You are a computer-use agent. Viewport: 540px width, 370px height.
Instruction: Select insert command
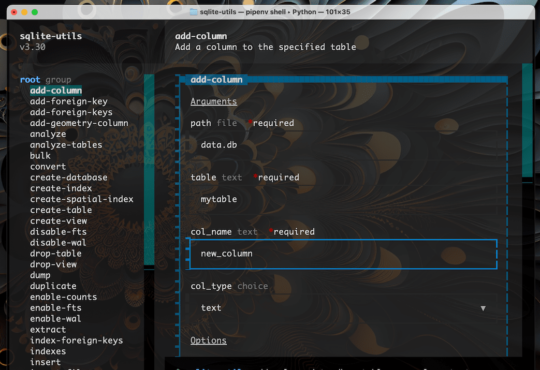tap(45, 362)
